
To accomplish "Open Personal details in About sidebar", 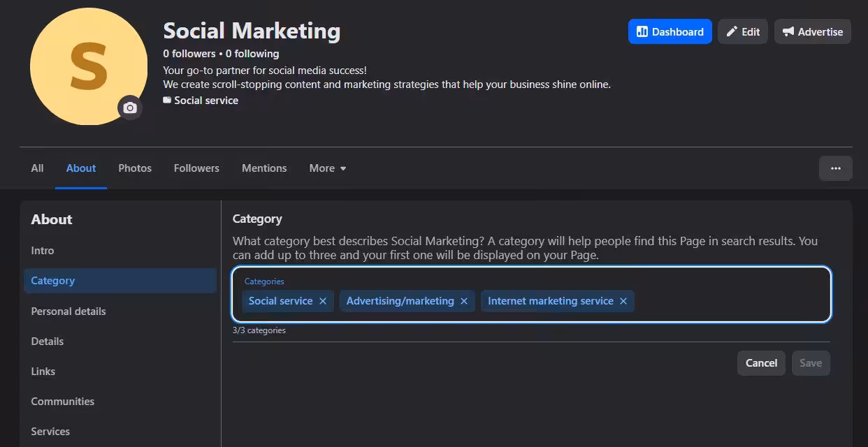I will tap(68, 312).
